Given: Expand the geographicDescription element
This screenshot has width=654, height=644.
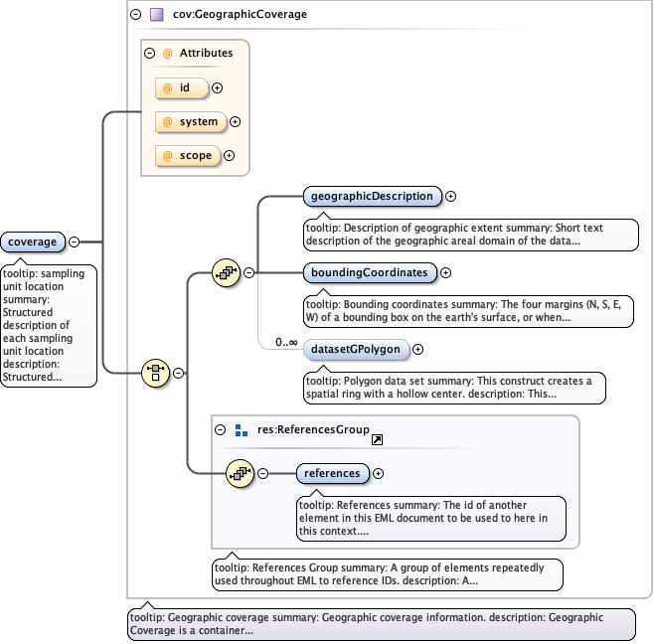Looking at the screenshot, I should (450, 197).
